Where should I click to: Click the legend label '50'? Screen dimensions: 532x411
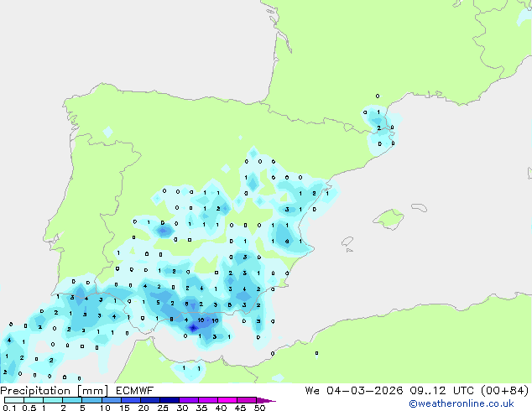point(259,408)
